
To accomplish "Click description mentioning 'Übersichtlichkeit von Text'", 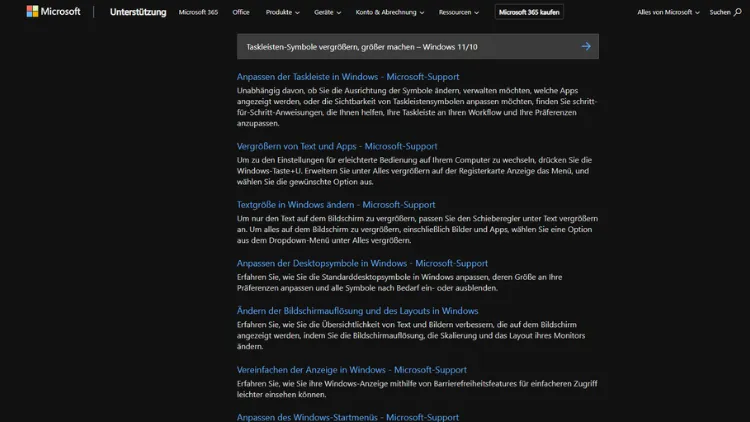I will pos(411,335).
